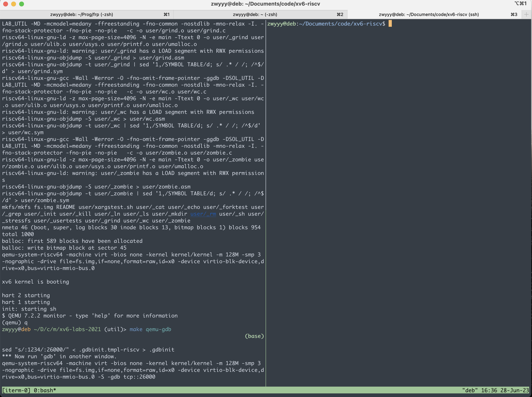Viewport: 532px width, 397px height.
Task: Click the 'make qemu-gdb' command text
Action: coord(150,329)
